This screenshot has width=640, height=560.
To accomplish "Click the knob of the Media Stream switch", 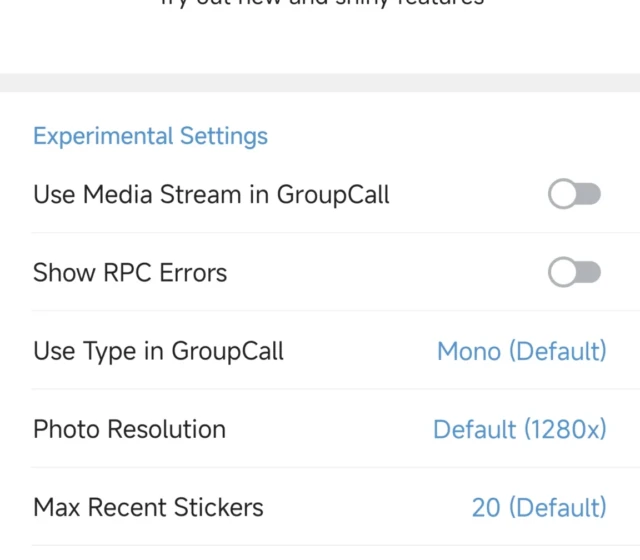I will point(563,195).
